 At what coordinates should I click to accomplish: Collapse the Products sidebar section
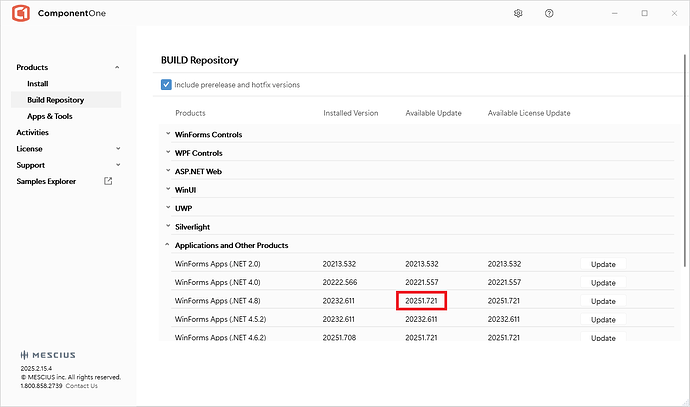point(117,67)
